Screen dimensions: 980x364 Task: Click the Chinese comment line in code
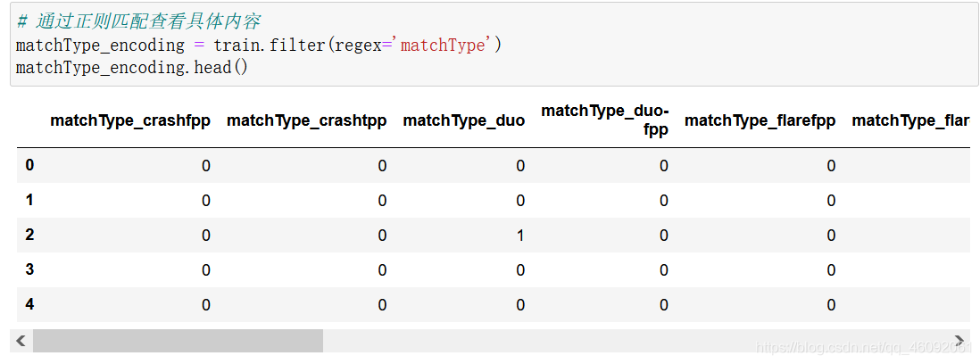click(138, 21)
